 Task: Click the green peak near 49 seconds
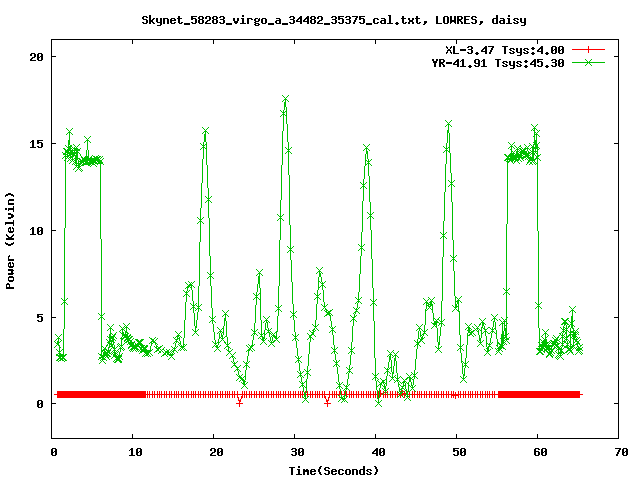coord(448,124)
